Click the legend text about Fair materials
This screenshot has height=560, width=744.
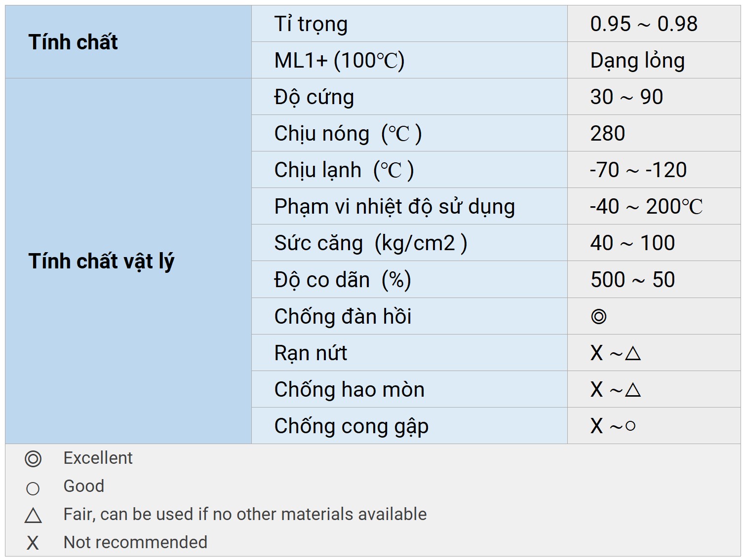(x=245, y=514)
